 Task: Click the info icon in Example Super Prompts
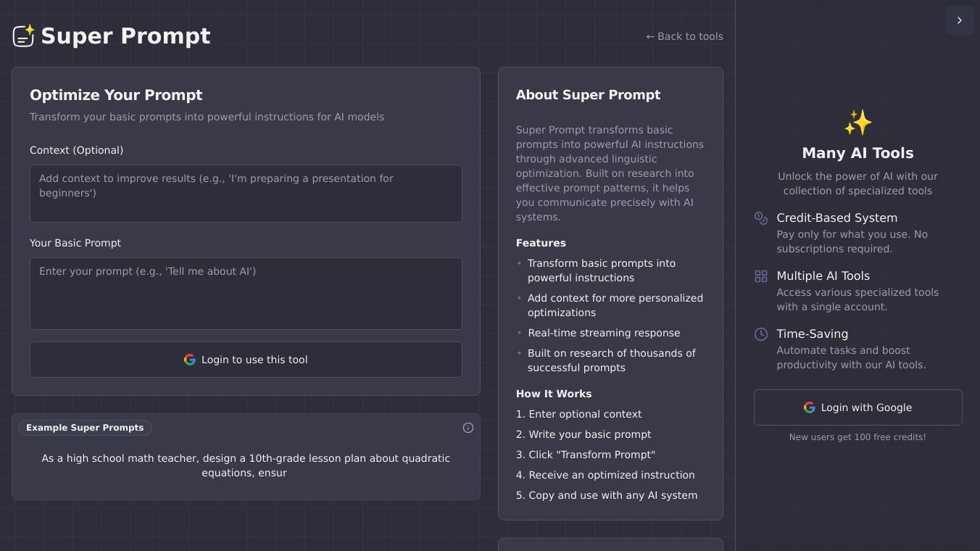pyautogui.click(x=468, y=428)
